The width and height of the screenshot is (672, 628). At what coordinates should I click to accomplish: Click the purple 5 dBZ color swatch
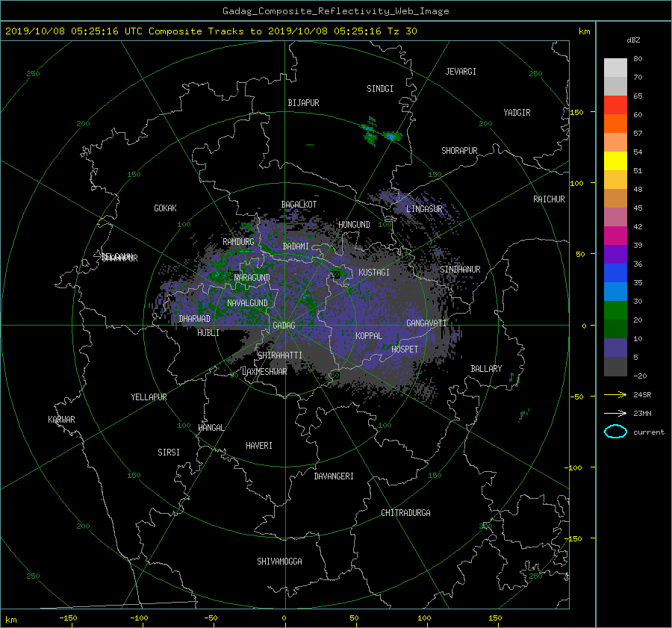point(615,348)
